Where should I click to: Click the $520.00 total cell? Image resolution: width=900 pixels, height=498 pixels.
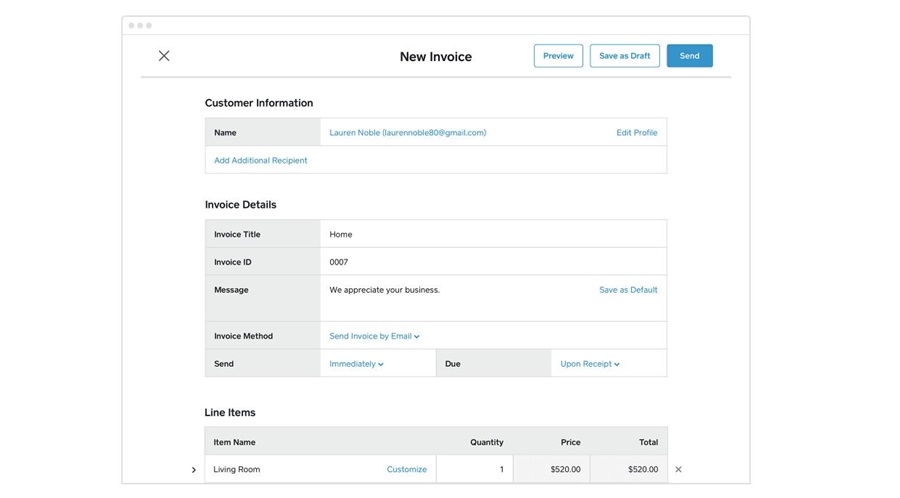pyautogui.click(x=629, y=469)
